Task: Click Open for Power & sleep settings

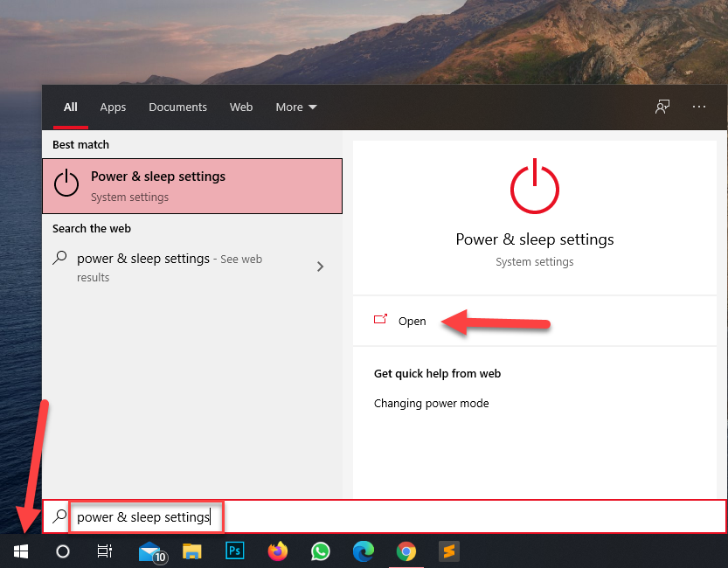Action: pyautogui.click(x=412, y=321)
